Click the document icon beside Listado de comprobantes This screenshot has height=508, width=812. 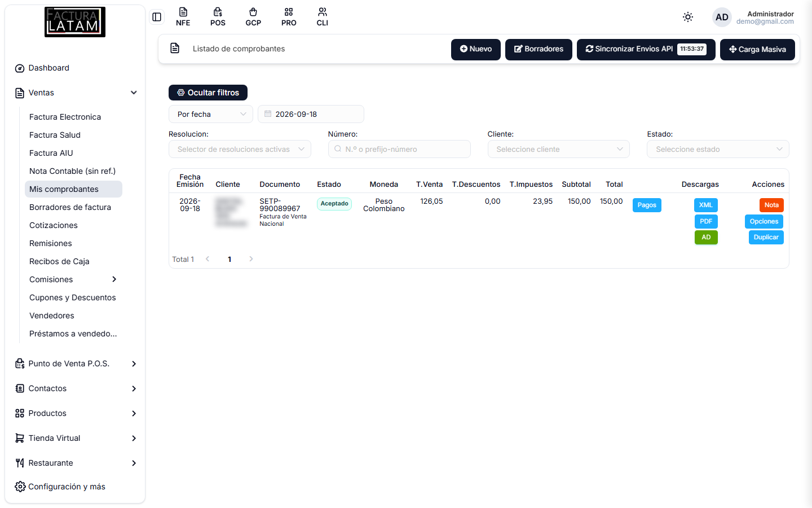pyautogui.click(x=175, y=48)
